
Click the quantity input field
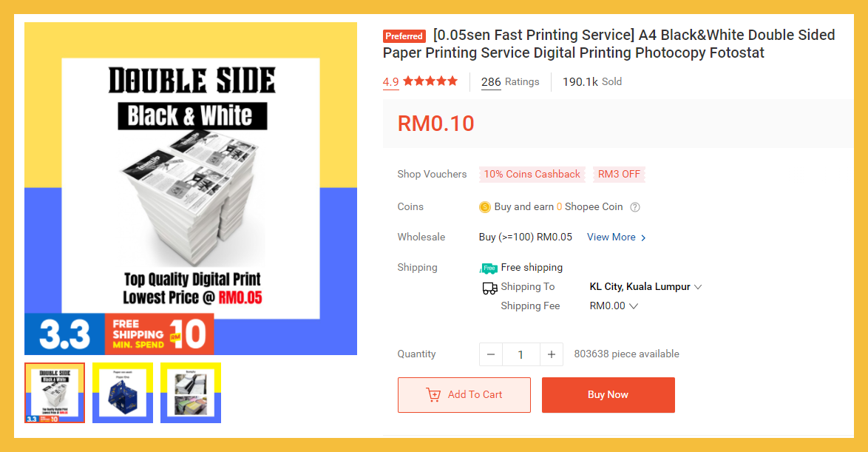pos(521,354)
